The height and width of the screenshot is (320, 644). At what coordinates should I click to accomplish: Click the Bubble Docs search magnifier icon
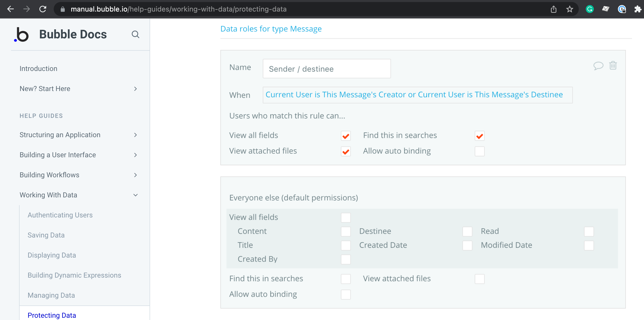pyautogui.click(x=136, y=34)
